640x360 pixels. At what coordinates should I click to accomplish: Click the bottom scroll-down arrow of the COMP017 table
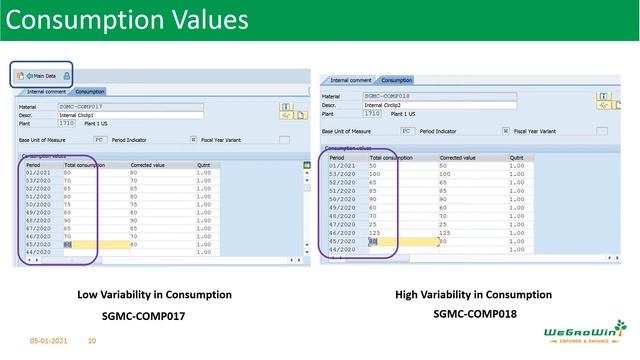[x=307, y=252]
